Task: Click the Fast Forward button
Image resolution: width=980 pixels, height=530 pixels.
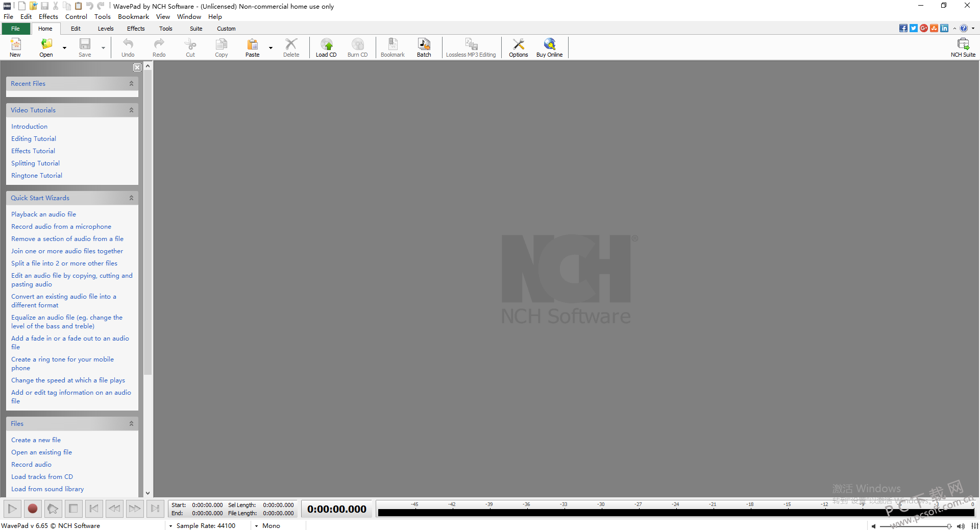Action: [x=135, y=509]
